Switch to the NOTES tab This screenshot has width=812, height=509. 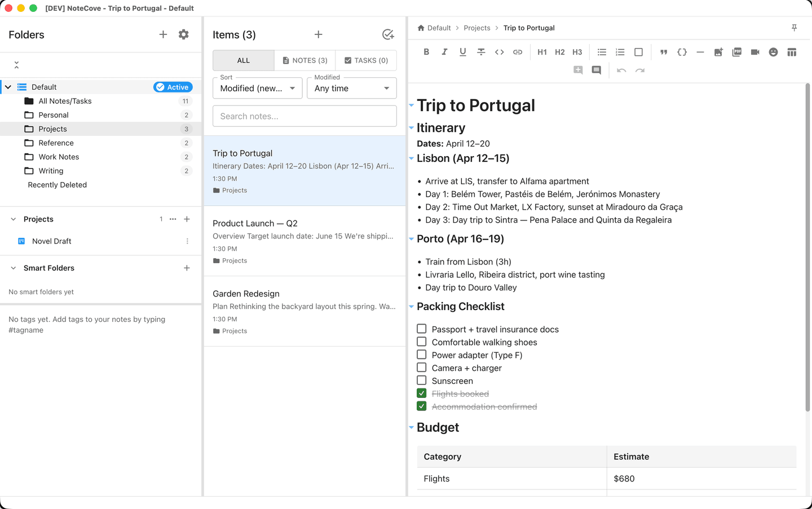[304, 60]
